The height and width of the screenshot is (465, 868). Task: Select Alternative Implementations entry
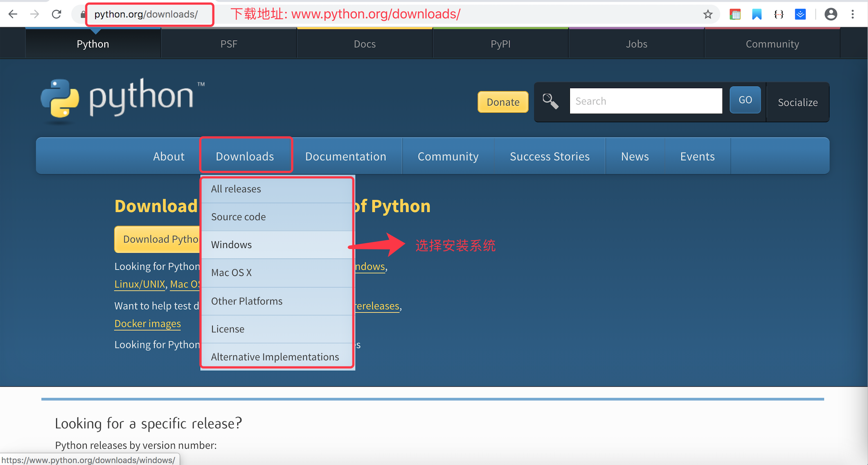point(277,357)
